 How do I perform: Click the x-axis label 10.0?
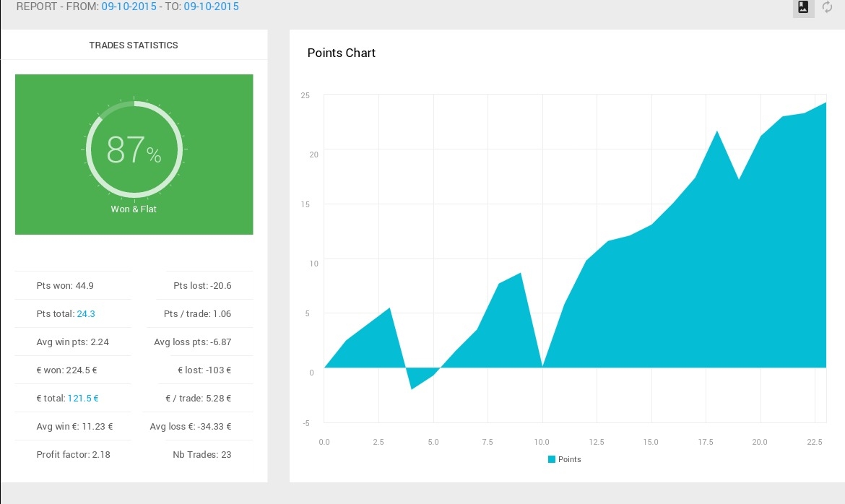(x=542, y=442)
